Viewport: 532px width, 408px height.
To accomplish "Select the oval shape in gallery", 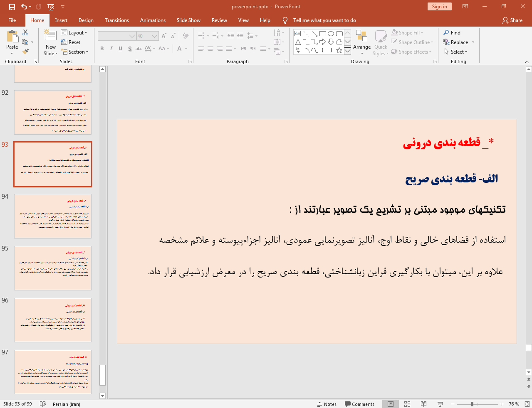I will pyautogui.click(x=331, y=34).
